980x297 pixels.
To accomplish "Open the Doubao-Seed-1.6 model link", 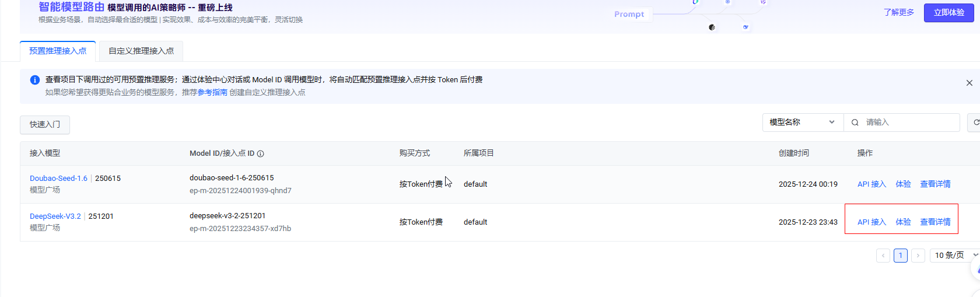I will coord(58,179).
